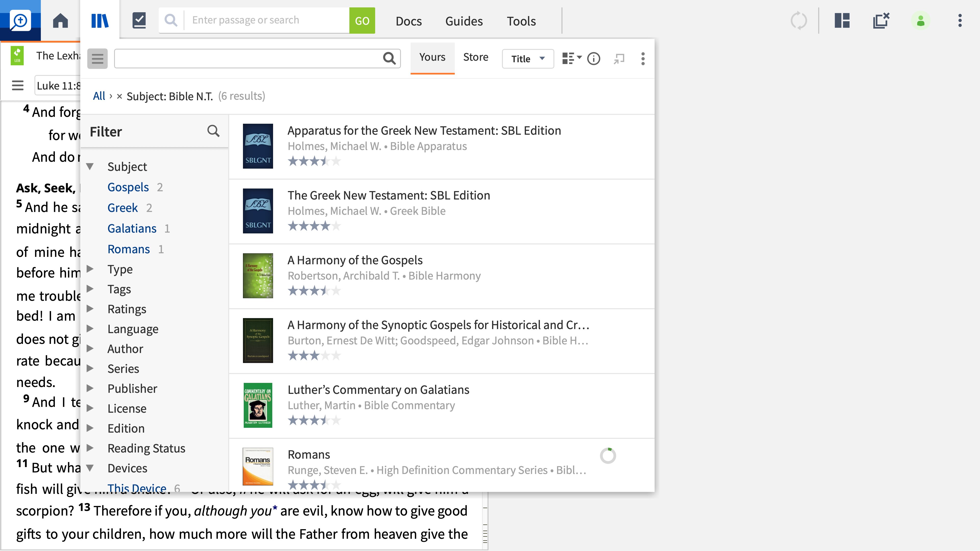Open the Logos app logo button
This screenshot has width=980, height=551.
tap(20, 20)
